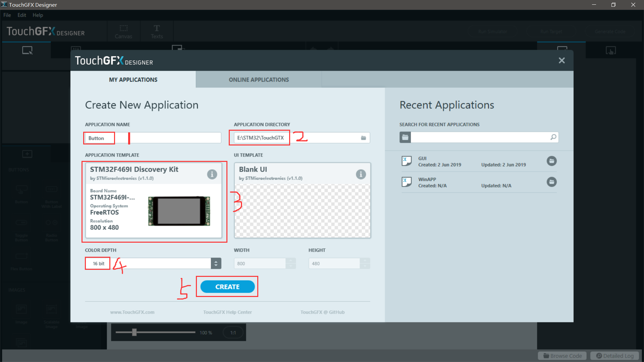Open the Color Depth dropdown
The height and width of the screenshot is (362, 644).
pyautogui.click(x=216, y=263)
